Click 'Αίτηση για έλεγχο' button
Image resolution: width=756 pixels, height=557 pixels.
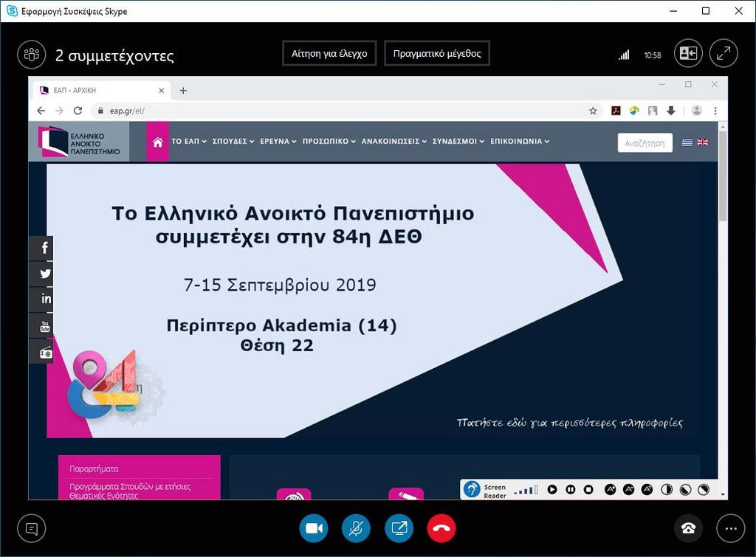pos(329,53)
